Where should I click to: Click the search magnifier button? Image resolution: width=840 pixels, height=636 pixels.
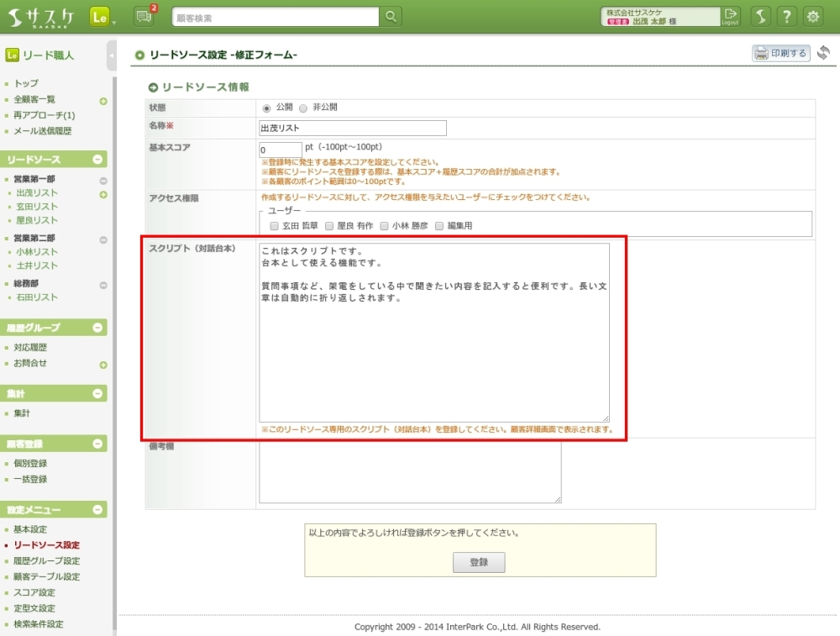tap(391, 17)
